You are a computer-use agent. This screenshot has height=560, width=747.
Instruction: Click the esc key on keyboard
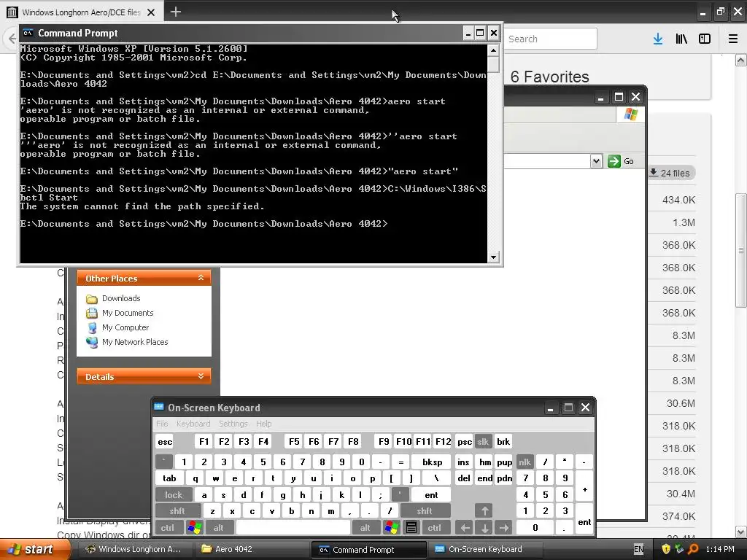click(165, 442)
